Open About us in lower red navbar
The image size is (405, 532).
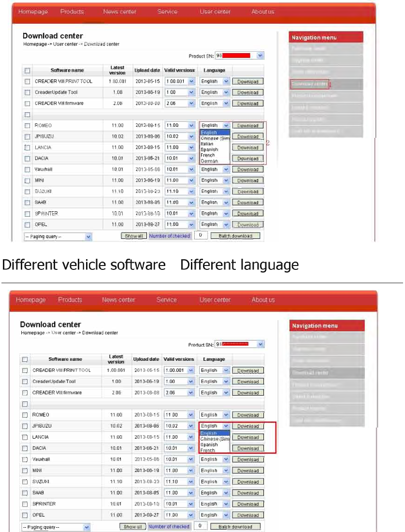263,299
